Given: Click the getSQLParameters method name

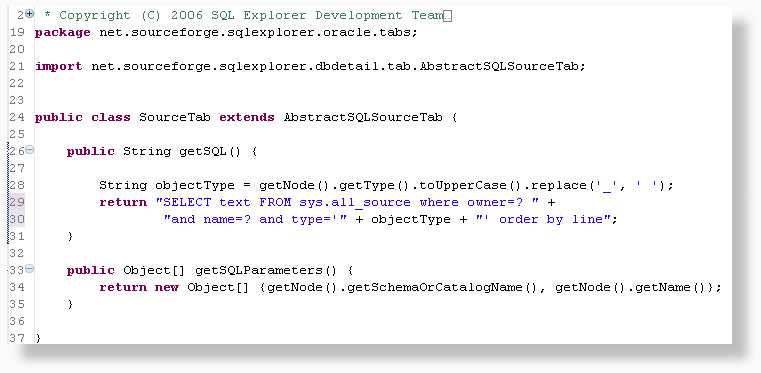Looking at the screenshot, I should coord(259,270).
